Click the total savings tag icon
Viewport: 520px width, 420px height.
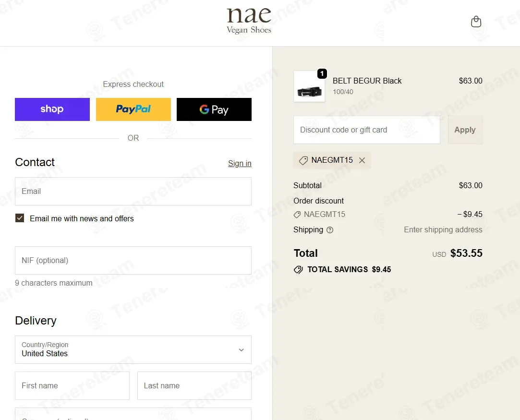[298, 269]
